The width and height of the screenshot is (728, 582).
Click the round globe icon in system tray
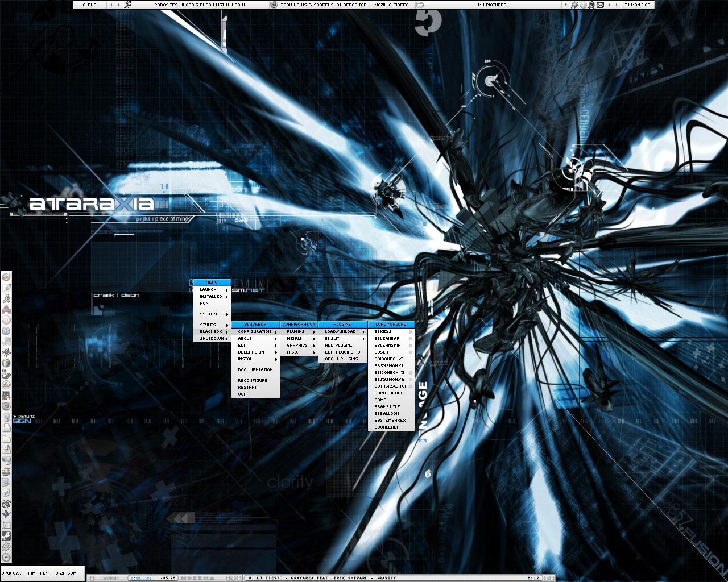click(583, 5)
